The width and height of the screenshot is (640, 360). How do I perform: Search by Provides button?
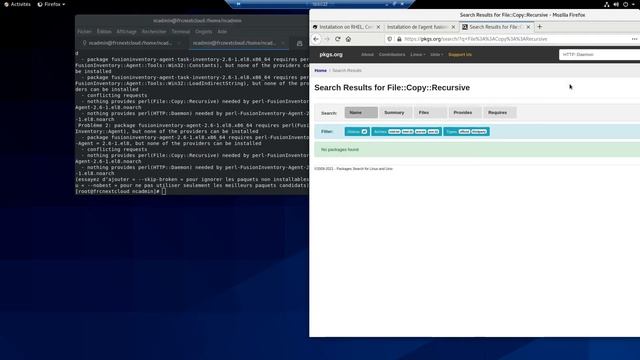pyautogui.click(x=464, y=112)
